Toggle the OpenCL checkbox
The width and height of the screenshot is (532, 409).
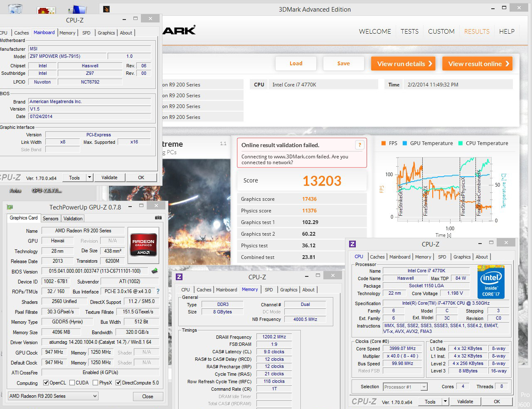pos(46,383)
